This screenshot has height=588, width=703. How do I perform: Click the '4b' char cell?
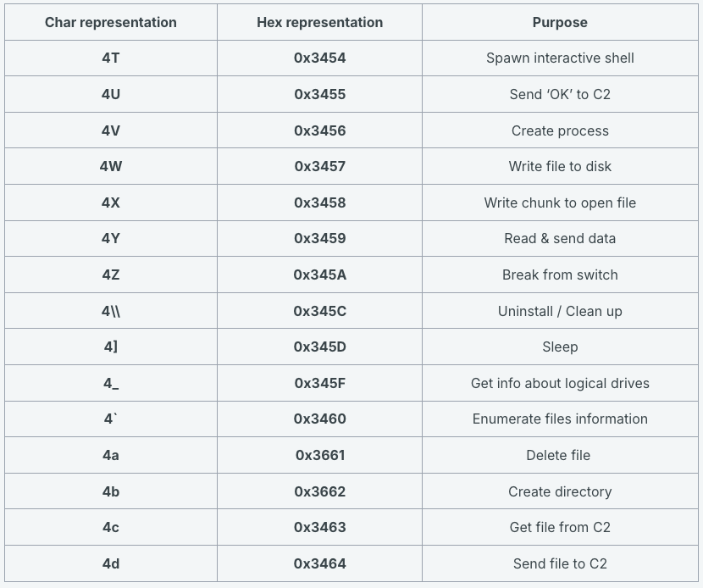tap(111, 492)
